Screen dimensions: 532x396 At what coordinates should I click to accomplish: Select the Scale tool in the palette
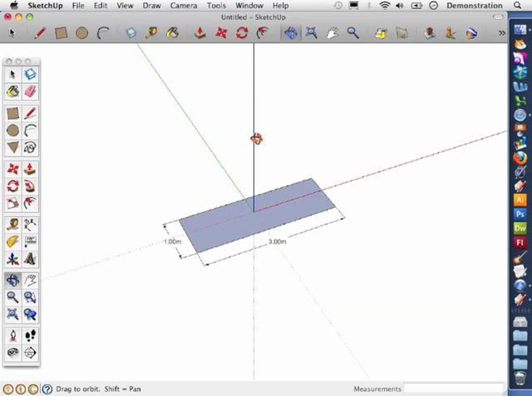[x=13, y=203]
